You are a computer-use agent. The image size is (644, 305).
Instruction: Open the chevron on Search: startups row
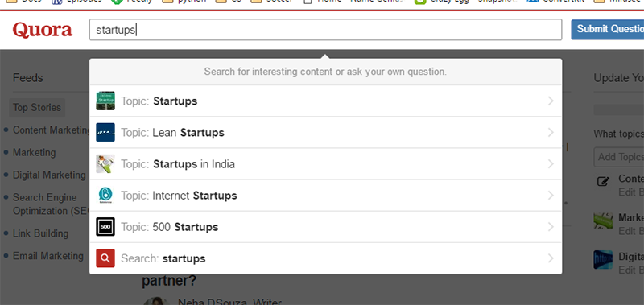click(x=551, y=258)
